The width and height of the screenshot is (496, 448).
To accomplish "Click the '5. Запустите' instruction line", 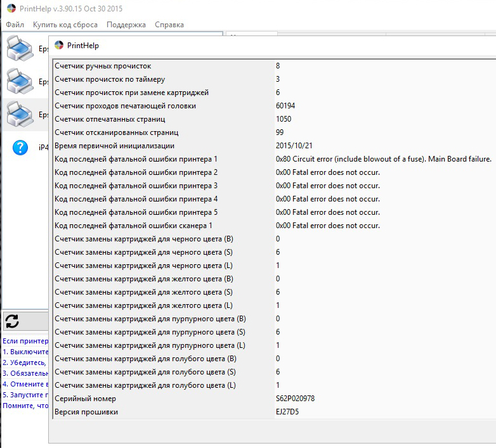I will click(x=25, y=395).
